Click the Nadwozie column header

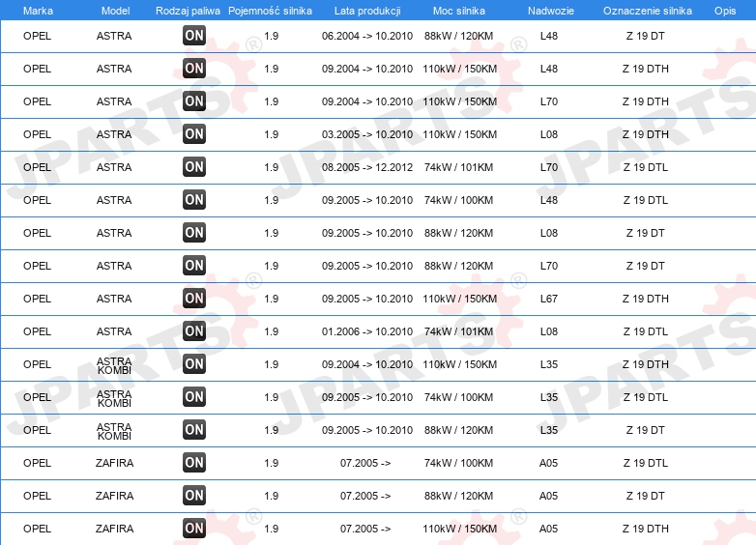tap(551, 11)
